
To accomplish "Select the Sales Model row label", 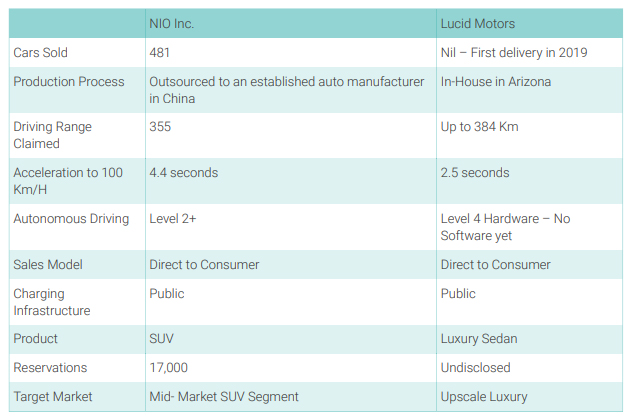I will tap(48, 264).
